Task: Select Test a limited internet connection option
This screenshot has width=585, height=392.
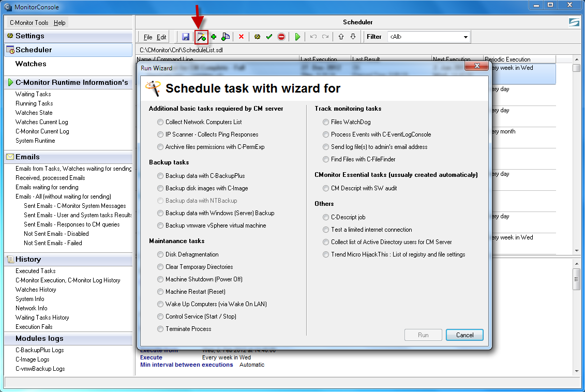Action: point(326,230)
